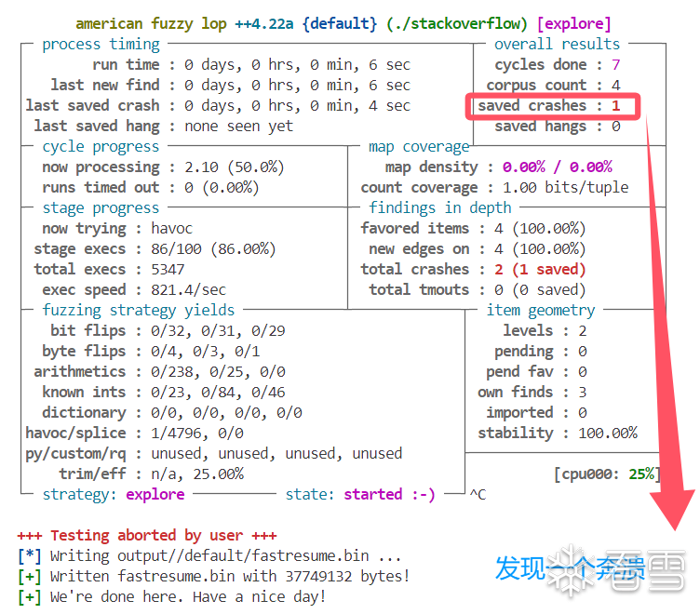Screen dimensions: 700x614
Task: Click the highlighted saved crashes count
Action: [615, 106]
